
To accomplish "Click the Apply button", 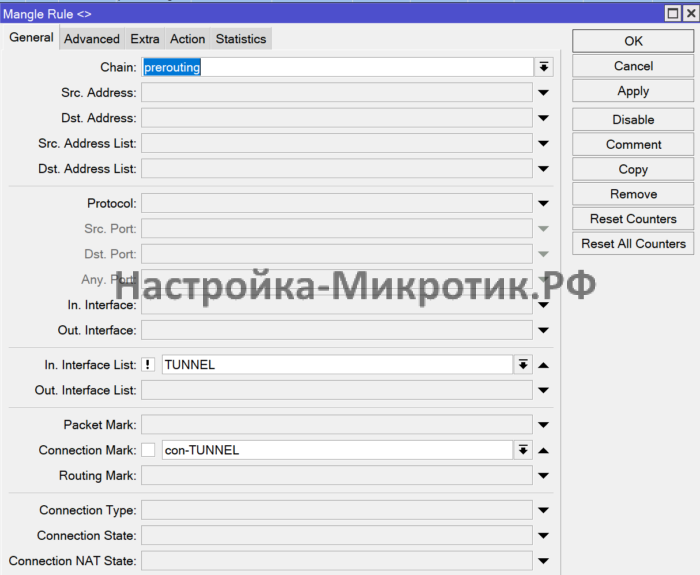I will (x=633, y=91).
